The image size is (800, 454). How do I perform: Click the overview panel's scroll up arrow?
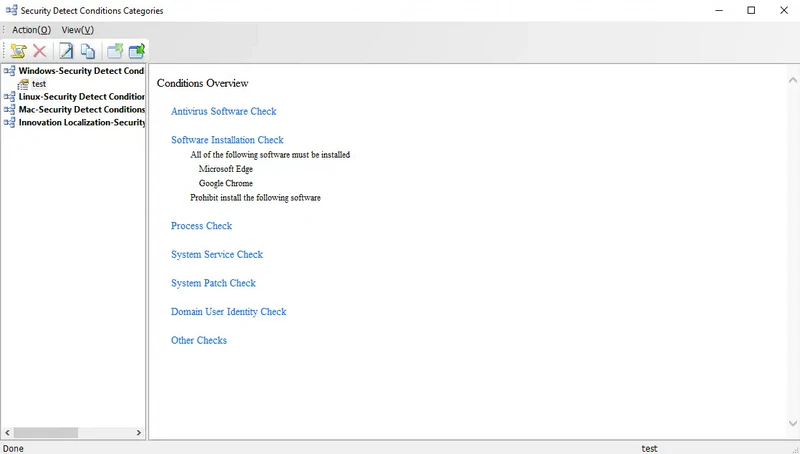(x=792, y=80)
